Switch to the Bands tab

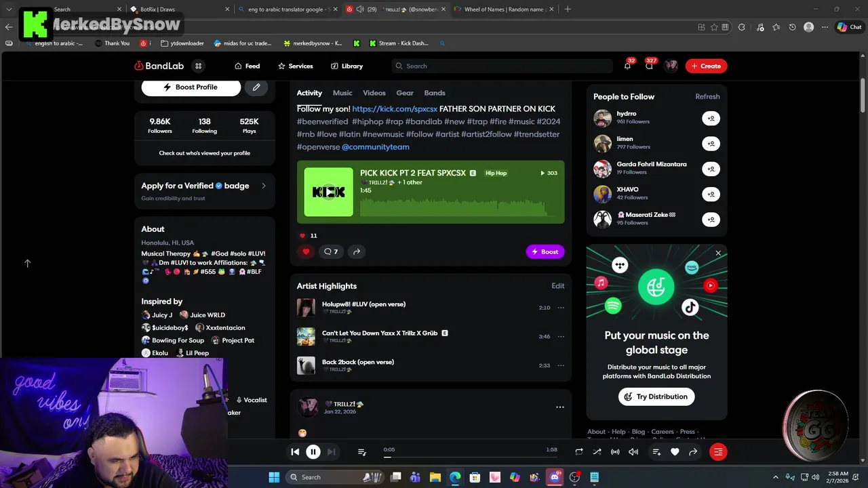435,93
